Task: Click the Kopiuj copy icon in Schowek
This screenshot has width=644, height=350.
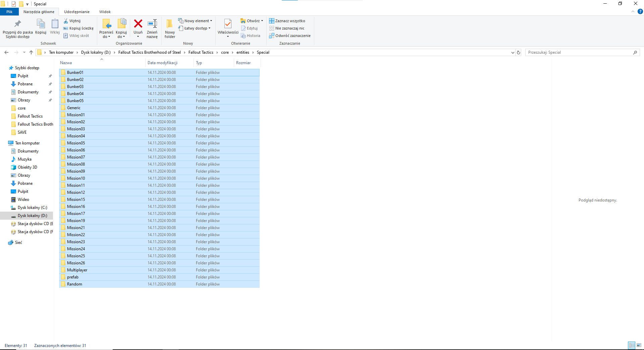Action: 41,27
